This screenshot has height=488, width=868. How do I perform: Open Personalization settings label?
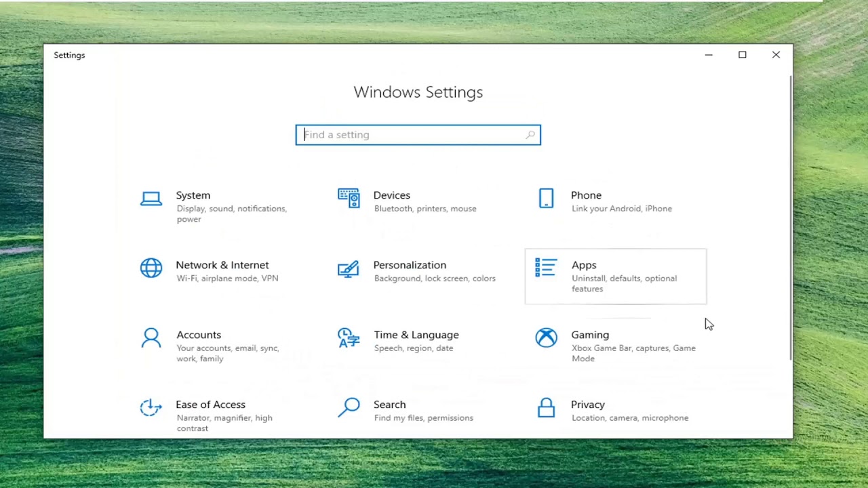tap(410, 265)
